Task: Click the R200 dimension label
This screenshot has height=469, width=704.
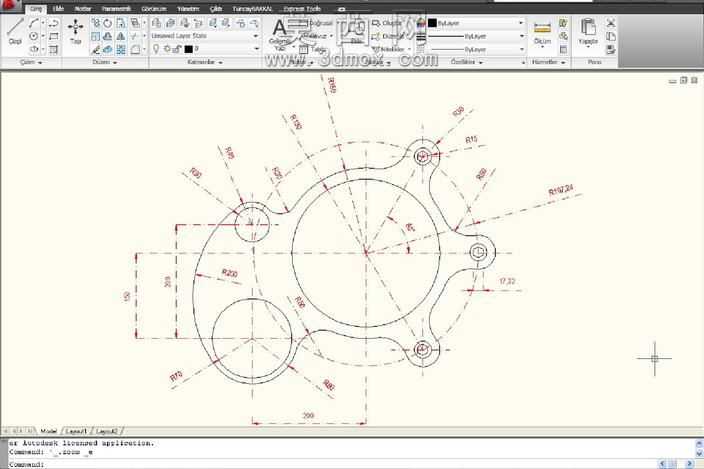Action: click(230, 273)
